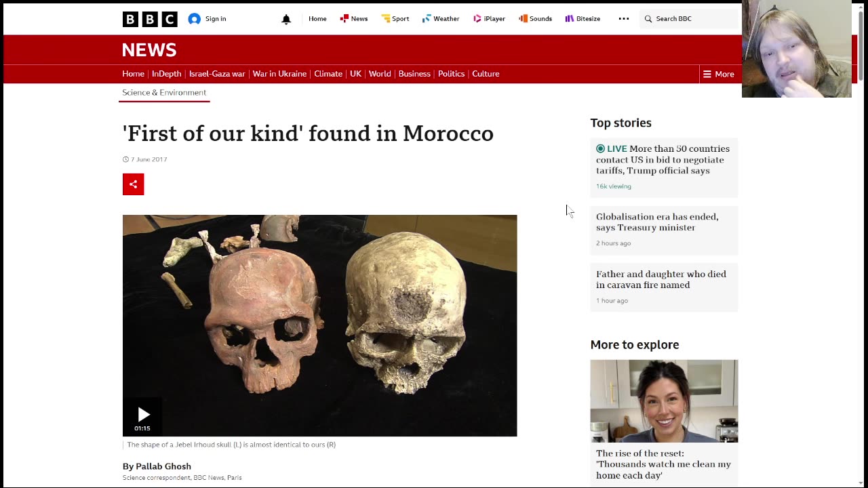Click the Home link in top bar
868x488 pixels.
[x=317, y=19]
